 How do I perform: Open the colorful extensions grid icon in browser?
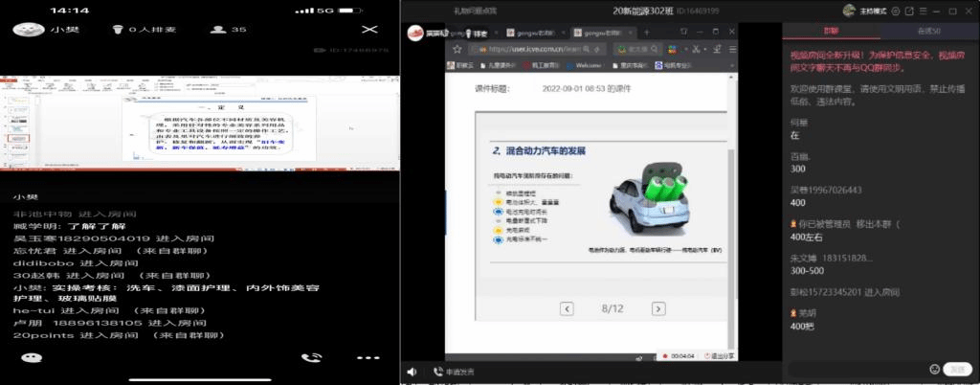point(673,49)
